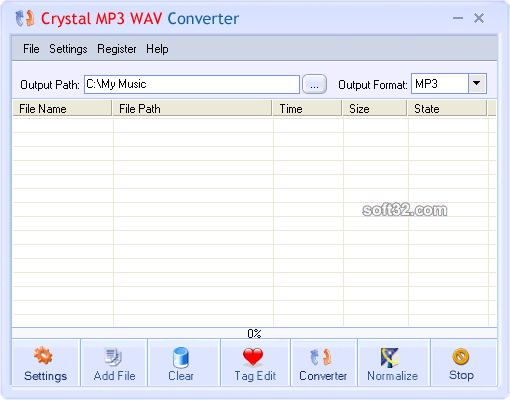The width and height of the screenshot is (510, 400).
Task: Sort by the Time column header
Action: tap(307, 109)
